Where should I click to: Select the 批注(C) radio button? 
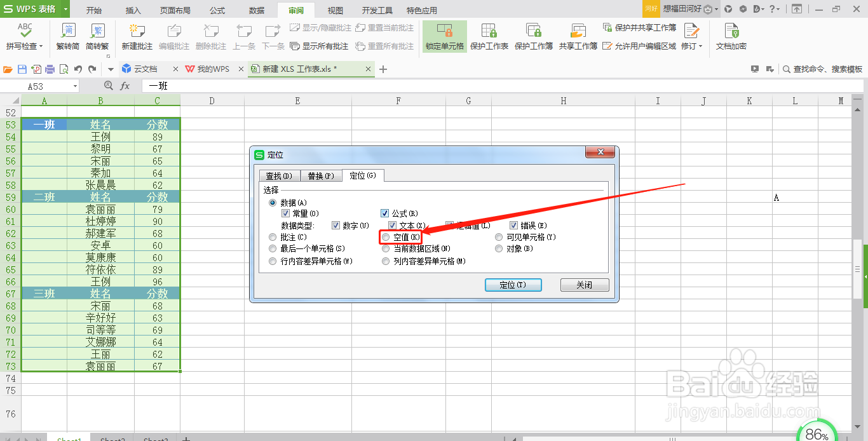click(x=273, y=236)
